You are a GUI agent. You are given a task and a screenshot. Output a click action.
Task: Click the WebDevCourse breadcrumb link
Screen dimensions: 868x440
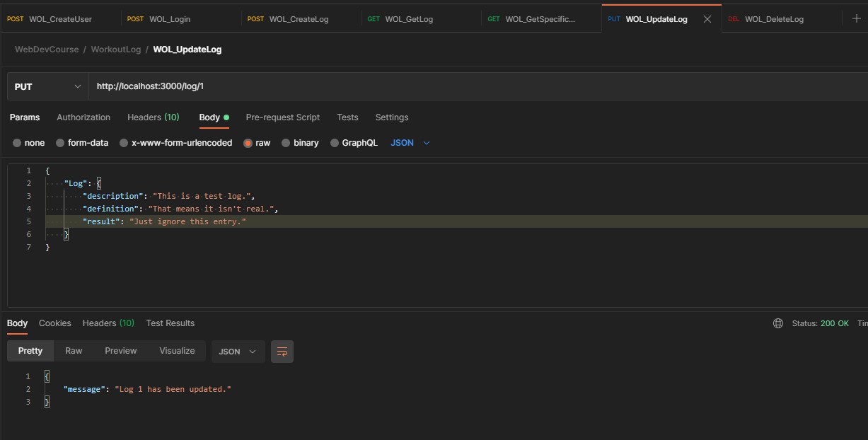(47, 50)
